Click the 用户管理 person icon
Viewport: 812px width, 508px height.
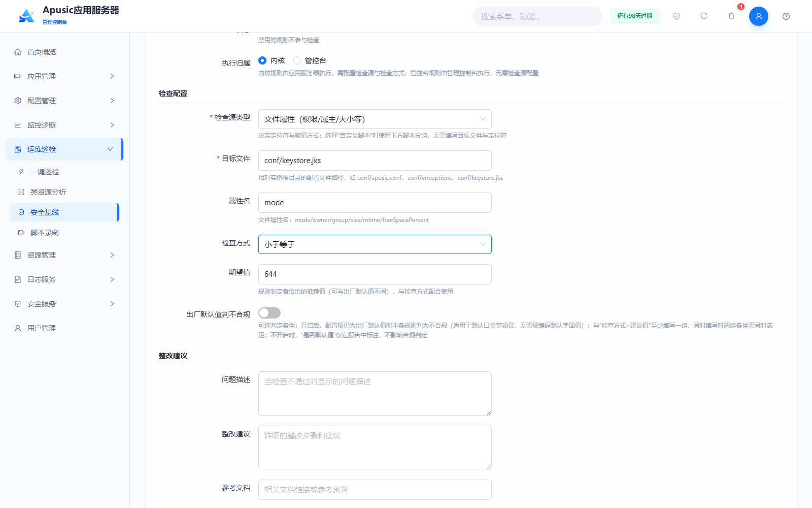(x=18, y=328)
